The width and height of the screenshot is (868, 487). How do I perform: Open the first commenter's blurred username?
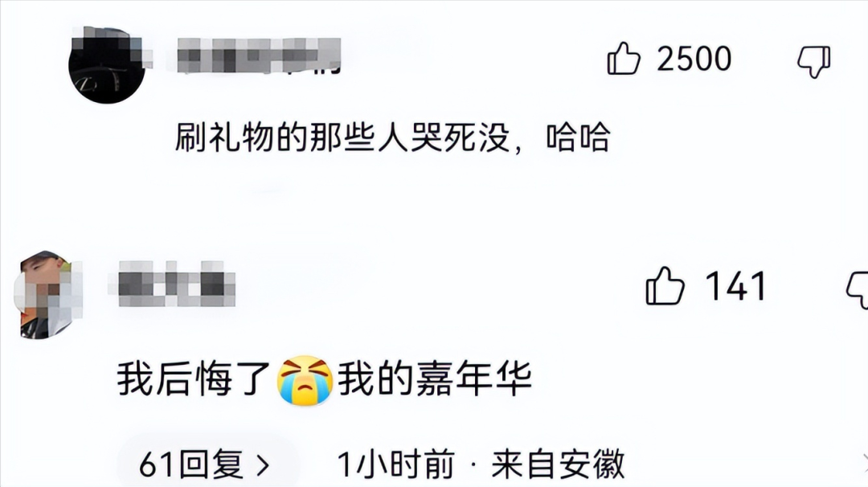[259, 56]
